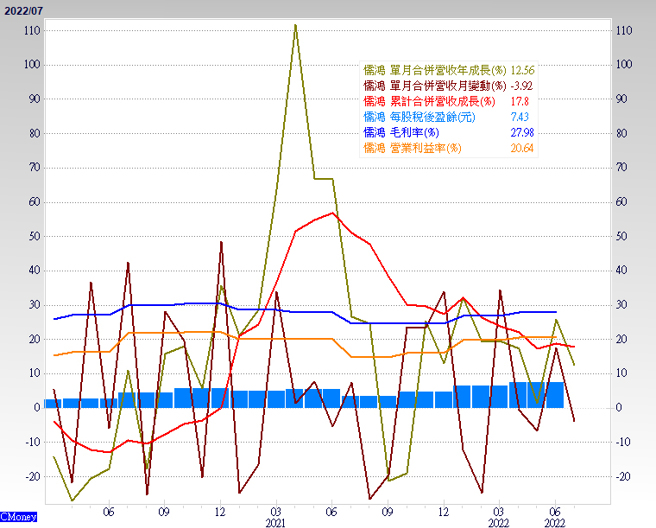Click the red cumulative line peak near 57
This screenshot has width=656, height=528.
tap(333, 212)
